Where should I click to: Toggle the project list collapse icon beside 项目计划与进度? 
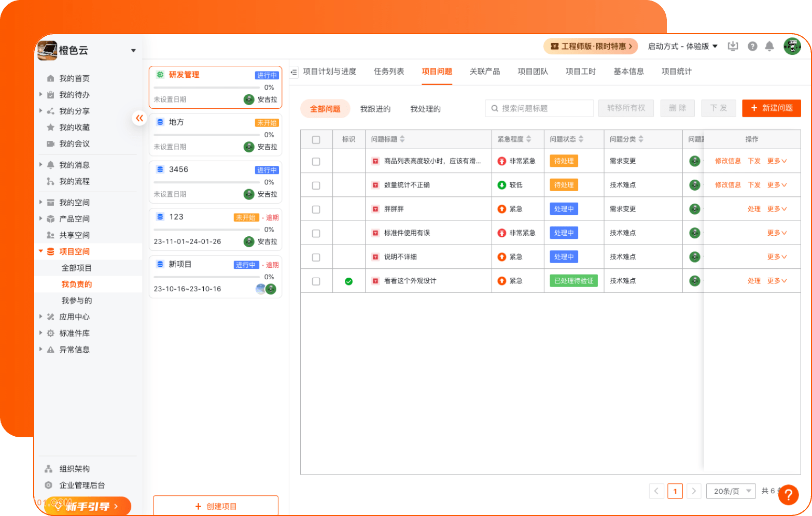(294, 72)
